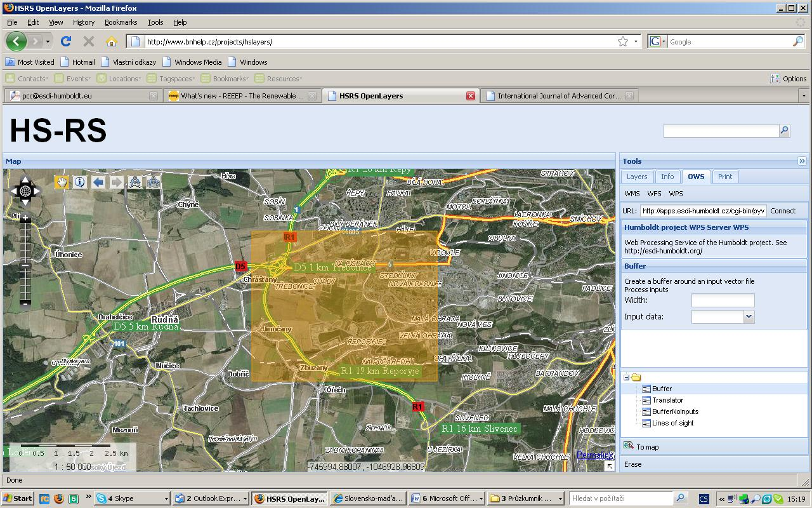Pan map left with the arrow

point(15,190)
